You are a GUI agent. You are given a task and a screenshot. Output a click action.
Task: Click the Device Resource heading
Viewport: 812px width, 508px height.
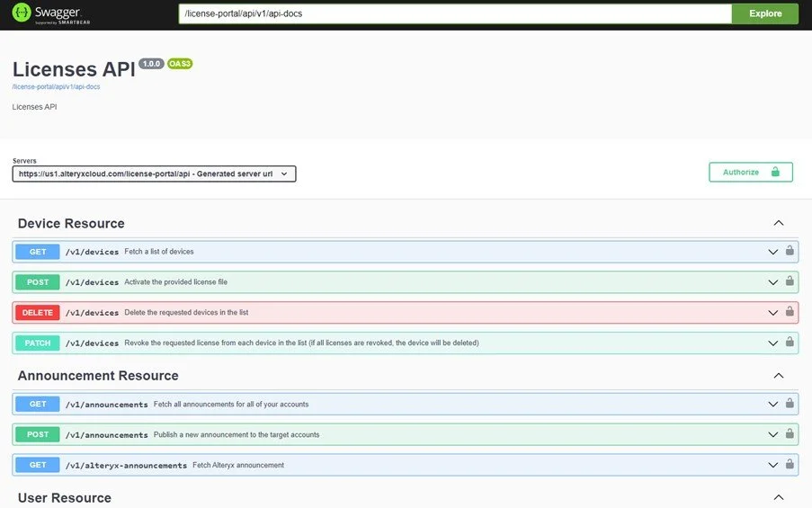(71, 223)
